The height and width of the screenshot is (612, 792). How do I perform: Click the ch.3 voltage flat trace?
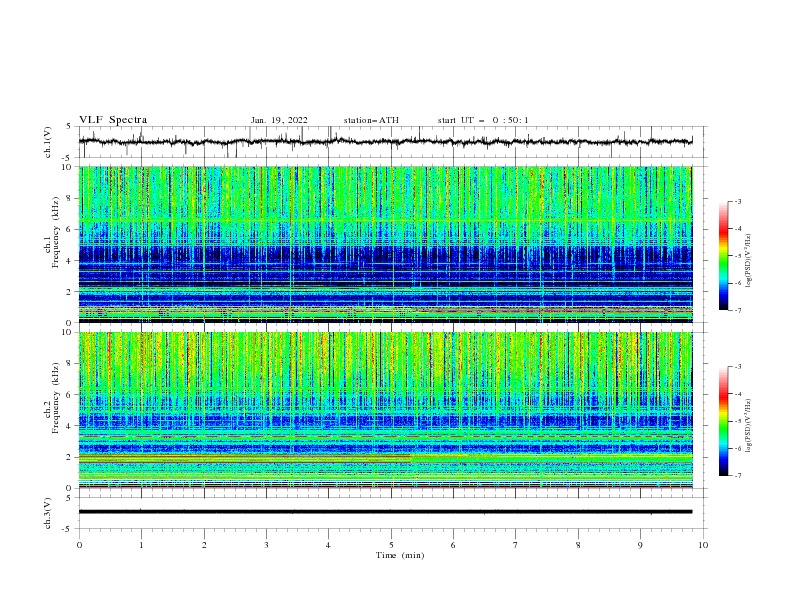(x=385, y=512)
